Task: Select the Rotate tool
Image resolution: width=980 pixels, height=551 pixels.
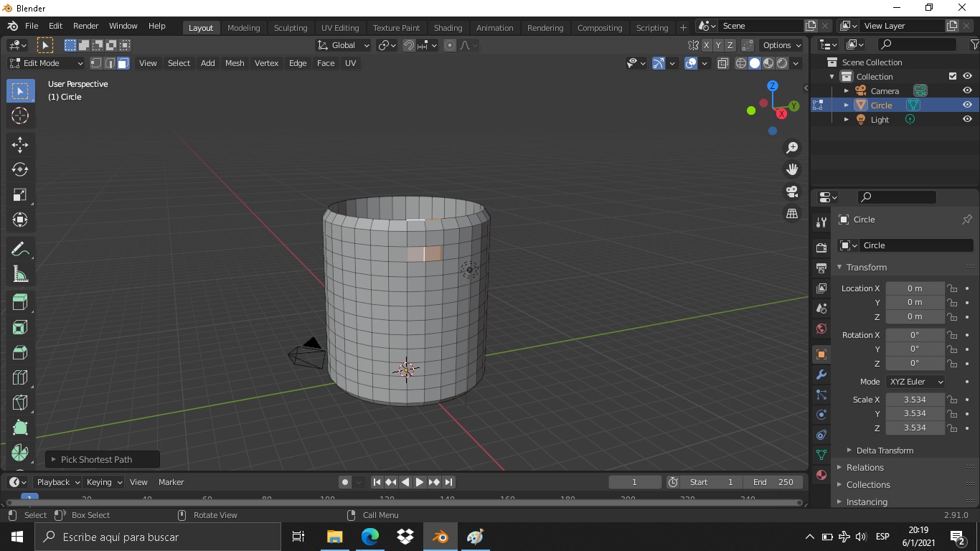Action: (20, 169)
